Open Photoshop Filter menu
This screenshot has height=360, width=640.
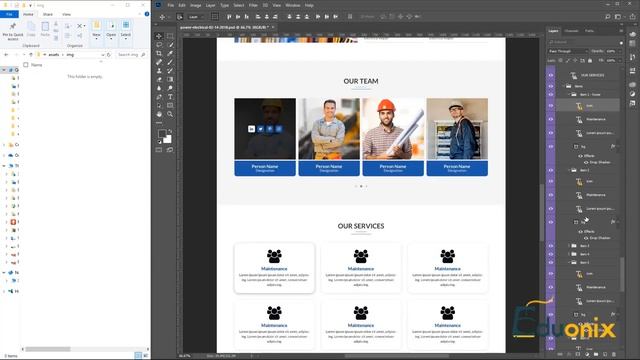(253, 5)
